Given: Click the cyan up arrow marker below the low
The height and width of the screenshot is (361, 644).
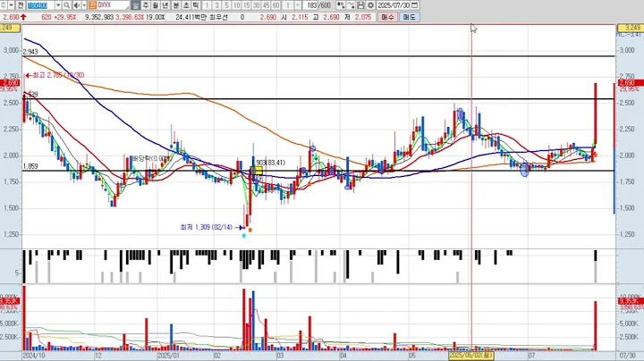Looking at the screenshot, I should [244, 236].
